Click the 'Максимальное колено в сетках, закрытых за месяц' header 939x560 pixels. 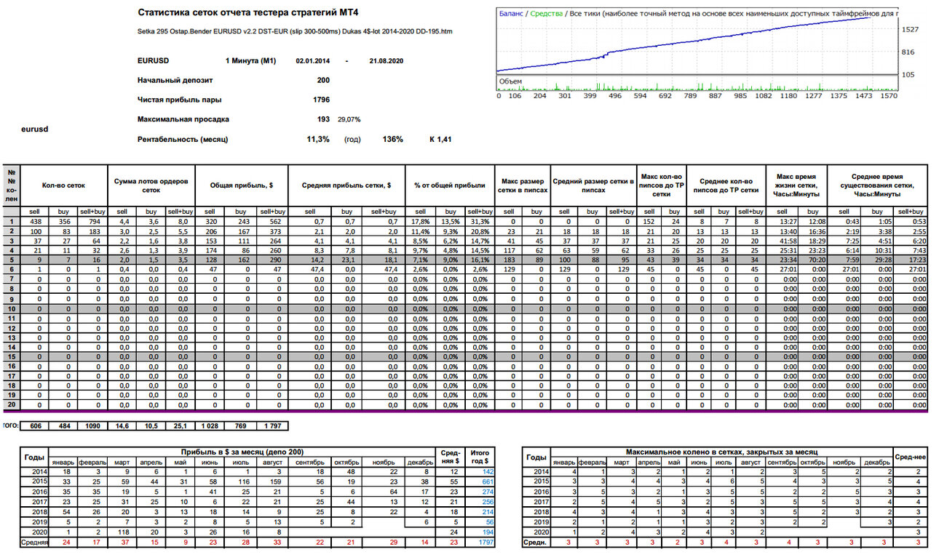coord(721,452)
